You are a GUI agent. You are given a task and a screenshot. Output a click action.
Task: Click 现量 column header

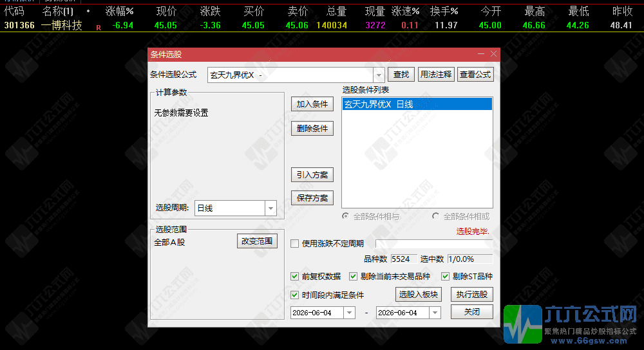click(375, 11)
